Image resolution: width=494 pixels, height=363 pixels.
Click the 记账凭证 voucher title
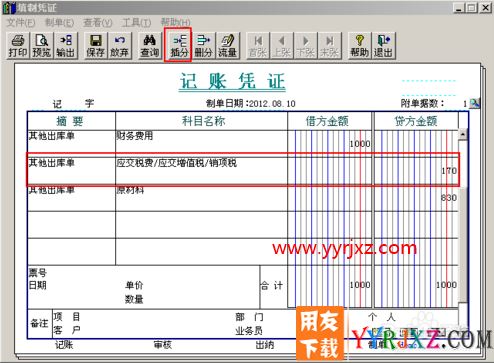(x=233, y=82)
